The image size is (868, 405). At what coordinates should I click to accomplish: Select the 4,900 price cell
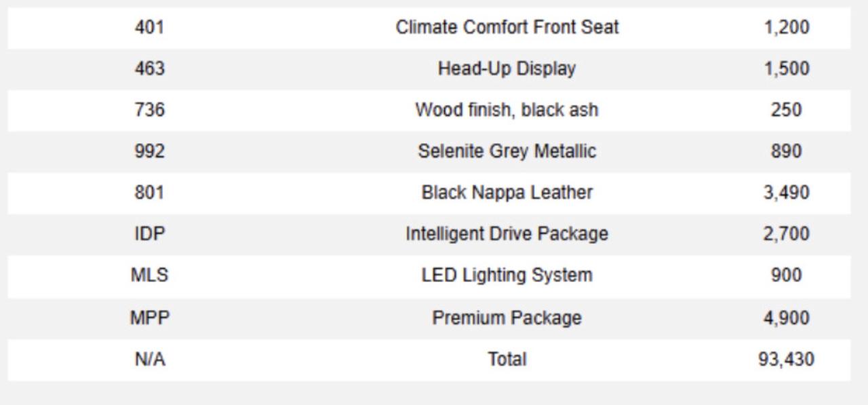coord(786,317)
